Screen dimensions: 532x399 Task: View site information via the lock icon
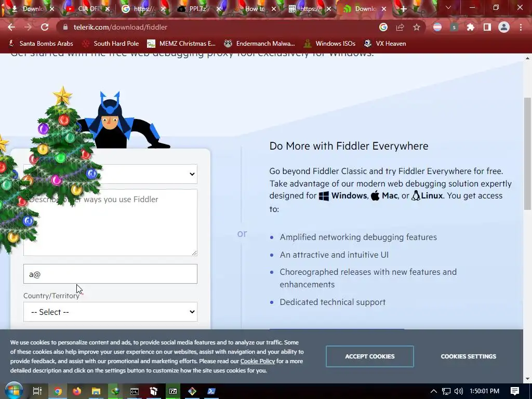click(66, 27)
